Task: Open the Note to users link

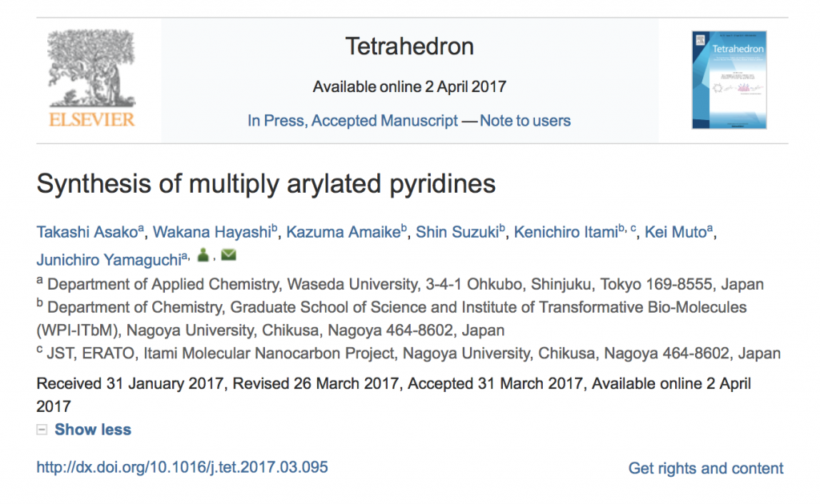Action: pyautogui.click(x=525, y=121)
